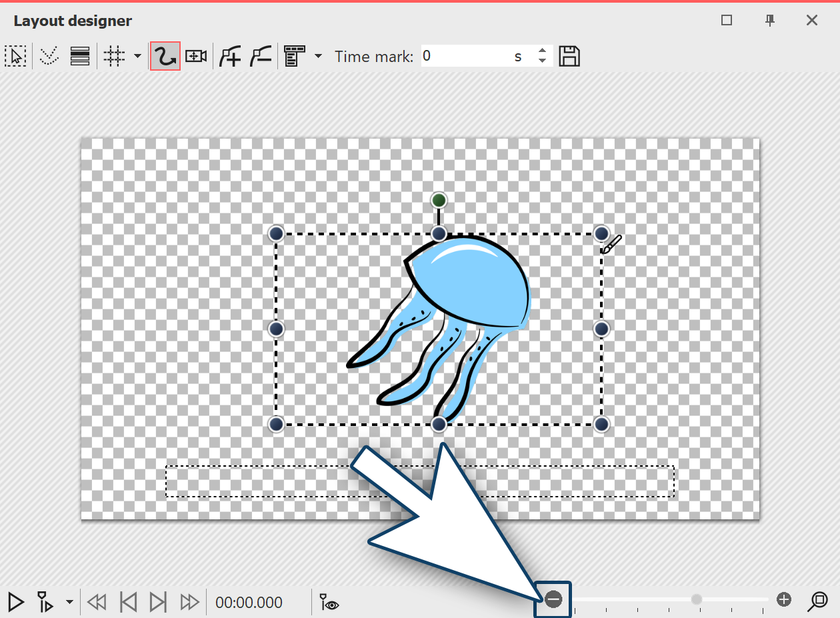This screenshot has width=840, height=618.
Task: Click the zoom in plus button
Action: point(784,600)
